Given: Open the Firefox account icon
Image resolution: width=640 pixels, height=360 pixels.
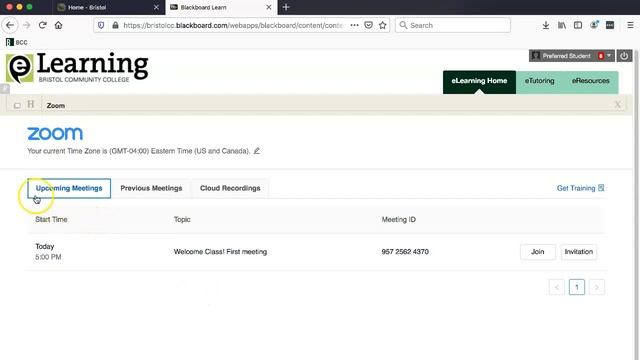Looking at the screenshot, I should point(594,25).
